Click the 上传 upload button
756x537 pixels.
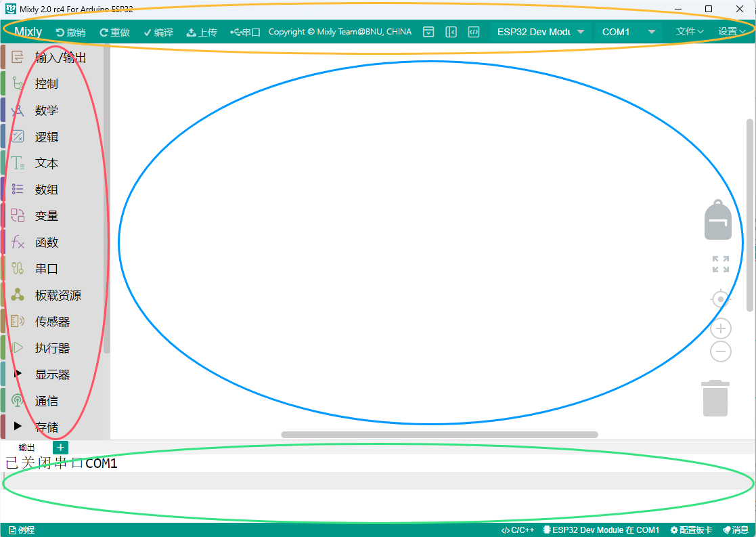202,32
